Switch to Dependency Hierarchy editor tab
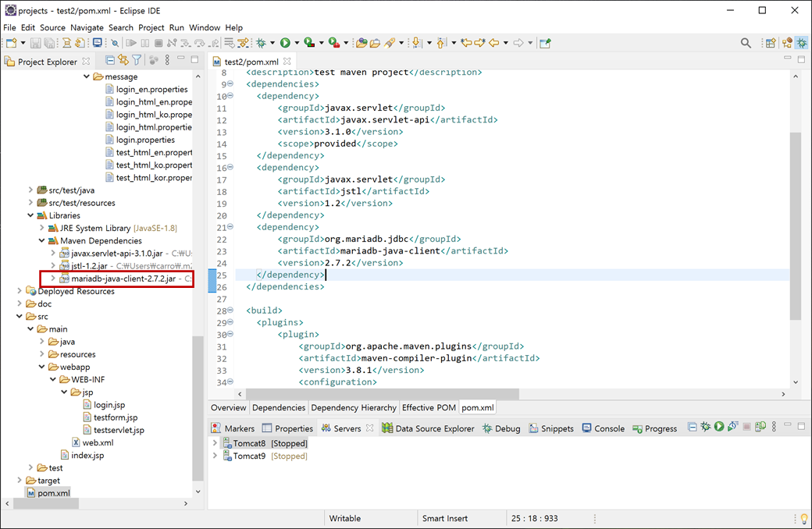The height and width of the screenshot is (529, 812). pyautogui.click(x=354, y=407)
